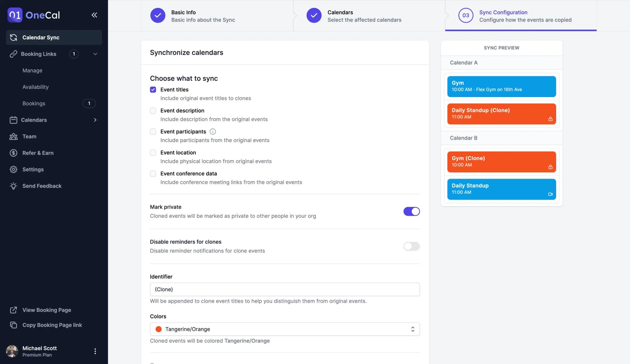Click the Booking Links sidebar icon
Viewport: 630px width, 364px height.
pos(12,54)
